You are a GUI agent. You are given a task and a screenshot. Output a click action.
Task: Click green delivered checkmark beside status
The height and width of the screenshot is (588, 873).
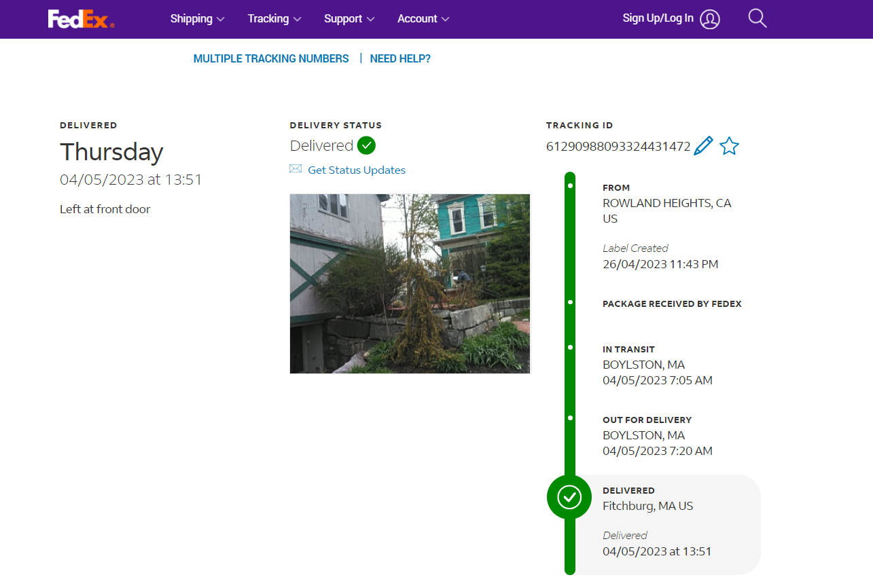366,145
